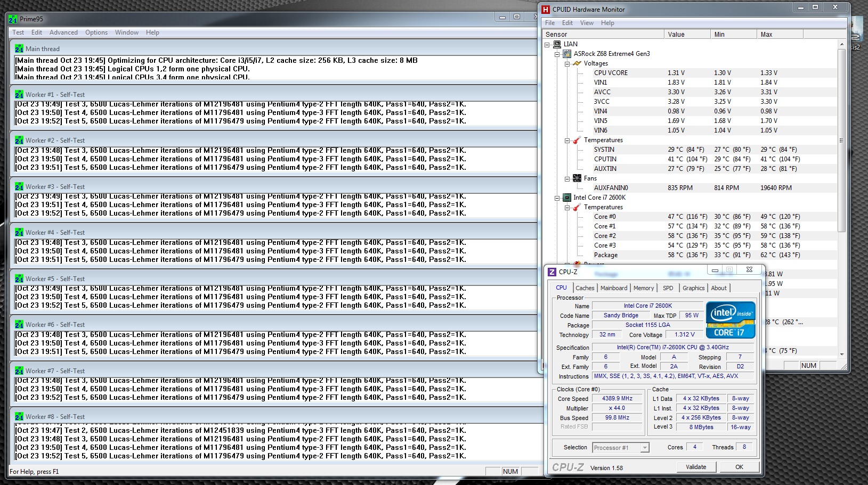
Task: Click the Intel Core i7 logo in CPU-Z
Action: (x=731, y=319)
